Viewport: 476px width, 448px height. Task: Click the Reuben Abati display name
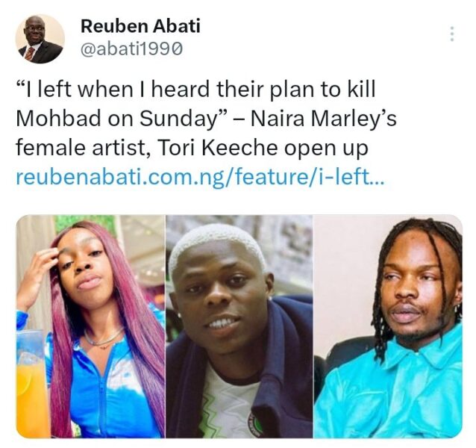140,26
